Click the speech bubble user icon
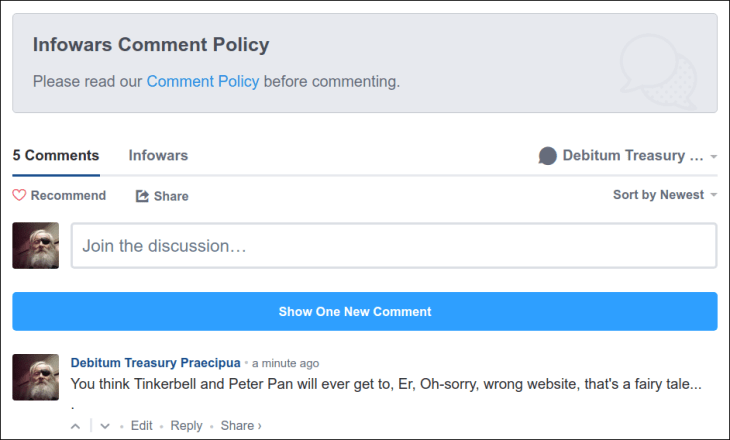 (547, 156)
